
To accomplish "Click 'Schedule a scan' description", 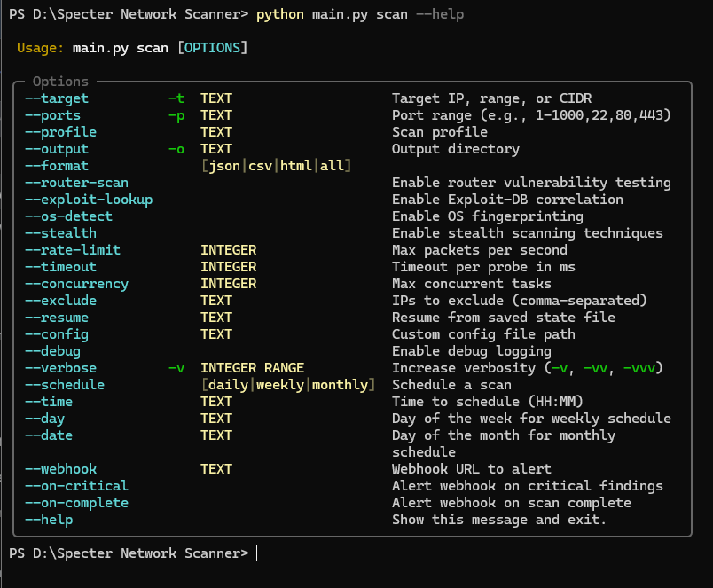I will point(451,385).
